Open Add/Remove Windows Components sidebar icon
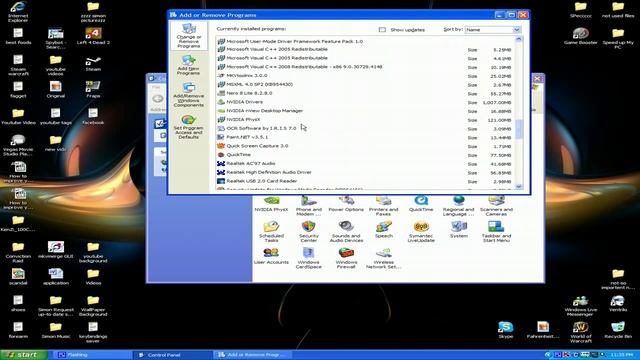The height and width of the screenshot is (360, 640). [189, 95]
